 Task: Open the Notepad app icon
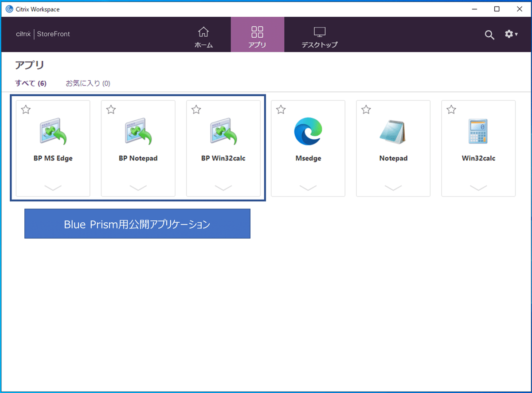click(393, 132)
